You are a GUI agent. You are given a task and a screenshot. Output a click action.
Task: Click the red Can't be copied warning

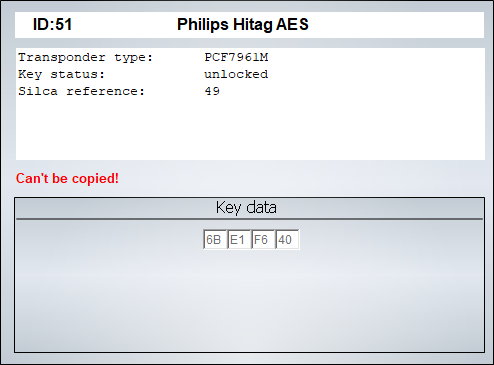[x=67, y=178]
